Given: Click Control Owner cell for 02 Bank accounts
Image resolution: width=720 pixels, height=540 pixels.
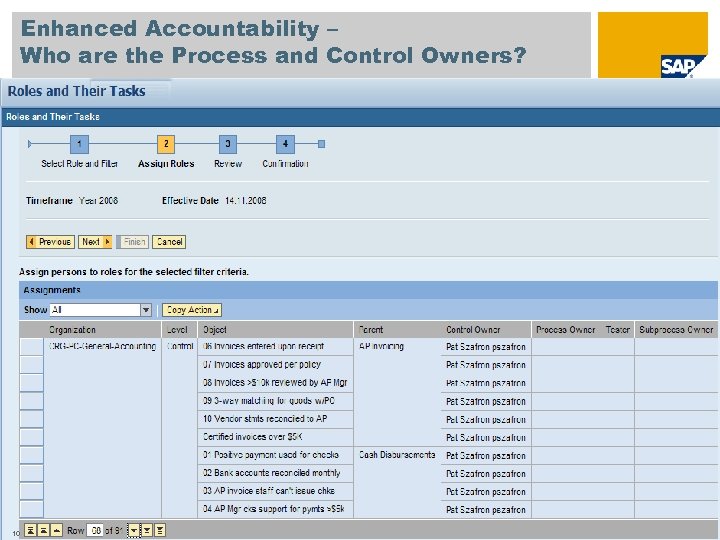Looking at the screenshot, I should 486,473.
